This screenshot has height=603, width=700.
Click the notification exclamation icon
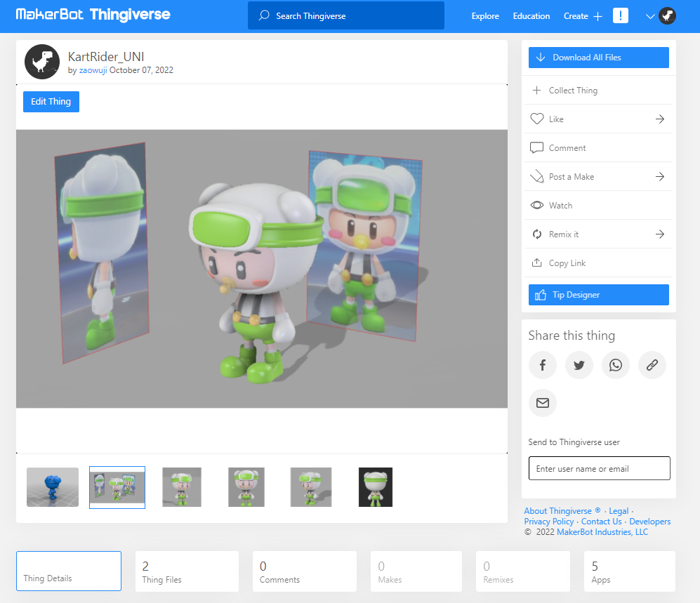[621, 16]
